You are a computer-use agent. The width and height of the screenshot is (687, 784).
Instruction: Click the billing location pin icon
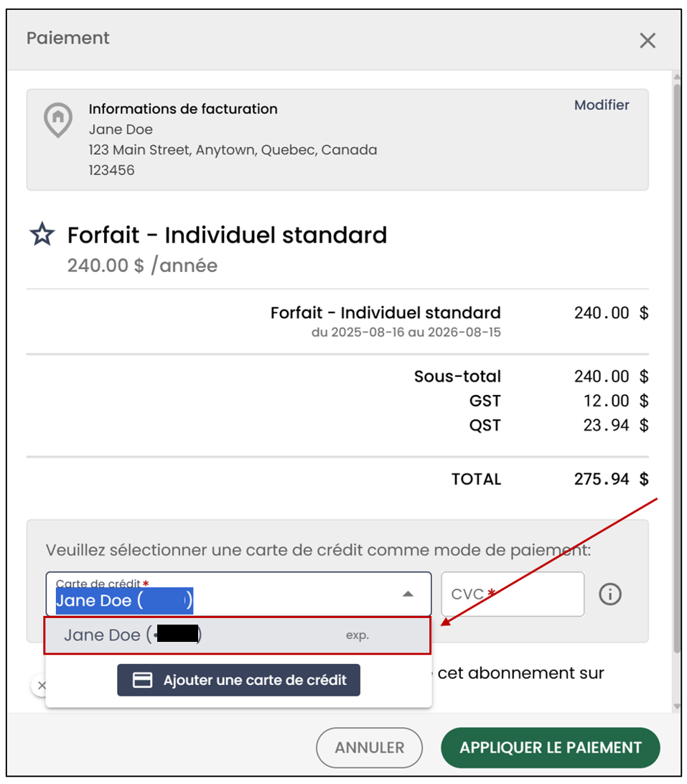pos(58,119)
